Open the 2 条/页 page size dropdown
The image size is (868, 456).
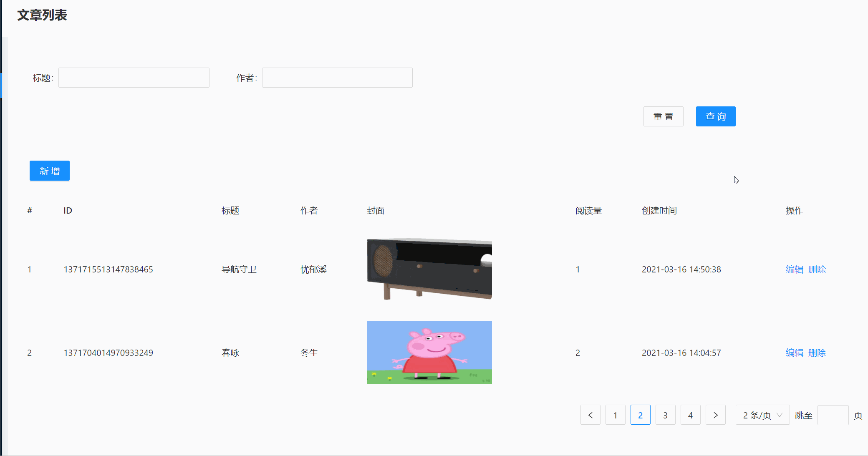coord(762,415)
